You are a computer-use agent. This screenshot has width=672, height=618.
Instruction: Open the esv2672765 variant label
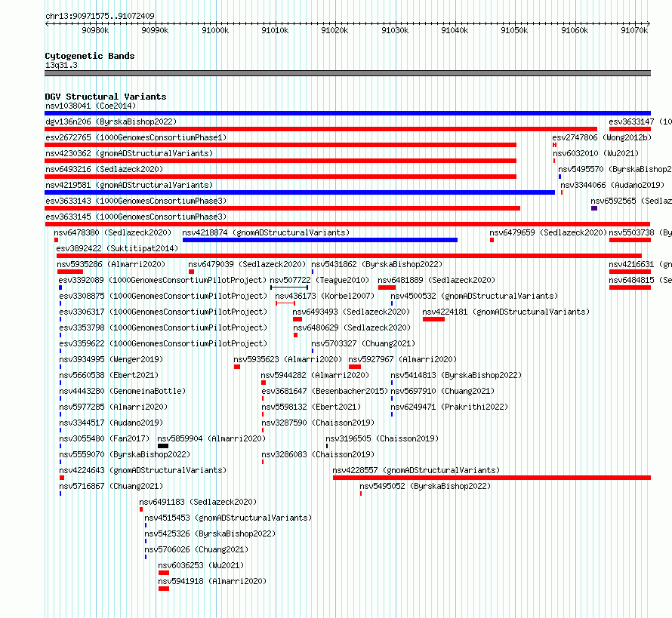click(x=136, y=137)
